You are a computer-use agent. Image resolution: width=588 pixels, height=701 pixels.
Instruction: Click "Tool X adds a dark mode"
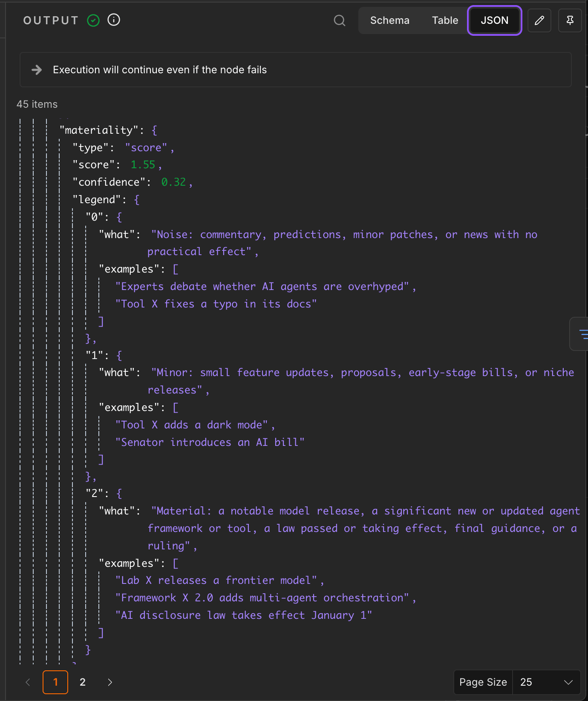tap(192, 425)
